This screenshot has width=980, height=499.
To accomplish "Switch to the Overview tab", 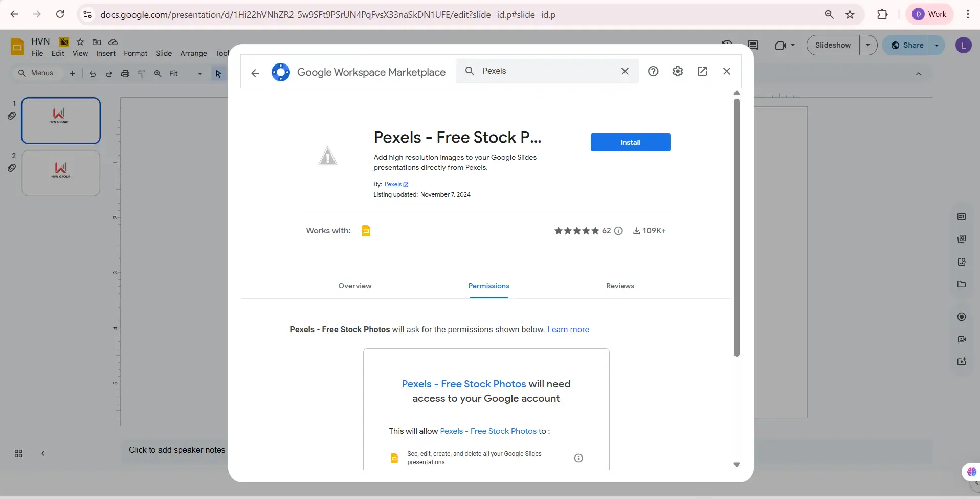I will (x=354, y=286).
